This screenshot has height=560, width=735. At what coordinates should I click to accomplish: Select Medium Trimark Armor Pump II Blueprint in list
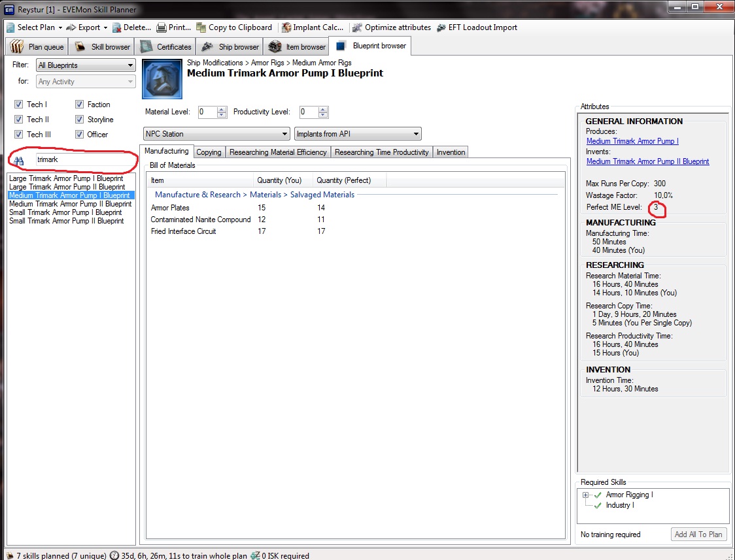point(71,204)
